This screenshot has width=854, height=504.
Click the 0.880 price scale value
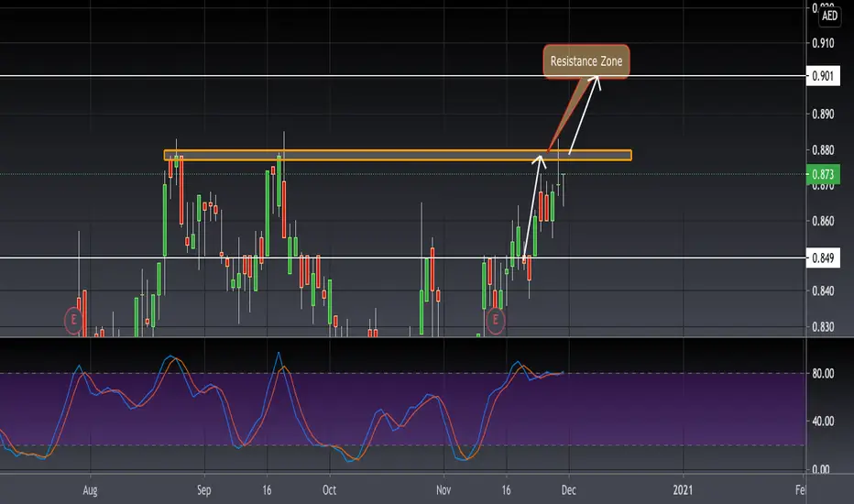pos(823,150)
